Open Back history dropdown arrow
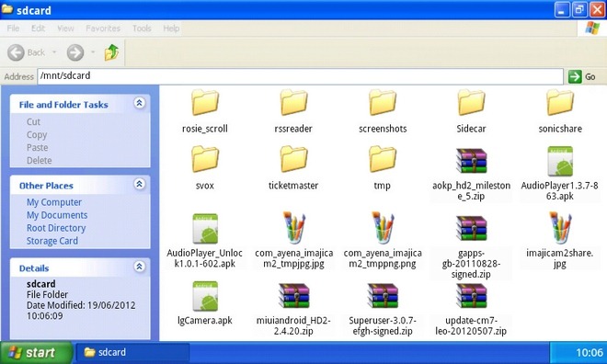Image resolution: width=607 pixels, height=364 pixels. (54, 51)
